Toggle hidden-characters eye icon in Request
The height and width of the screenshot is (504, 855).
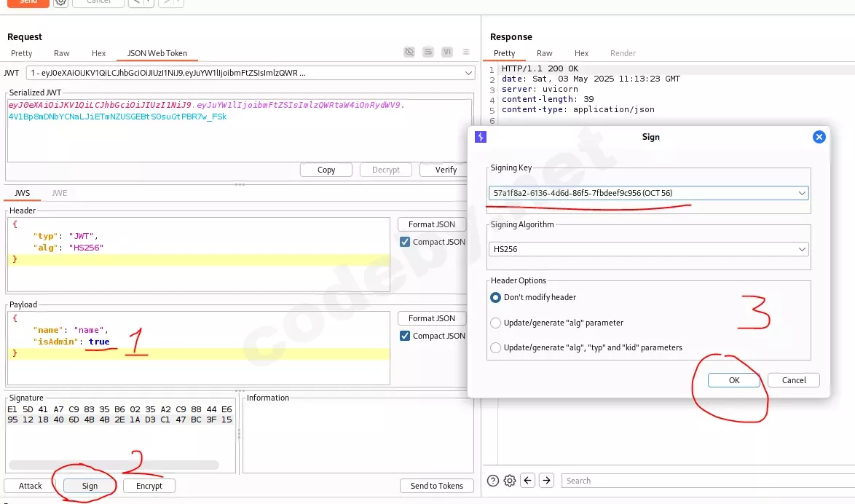(409, 52)
